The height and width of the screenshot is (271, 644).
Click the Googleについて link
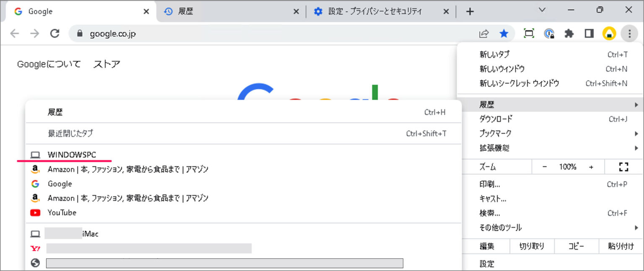pyautogui.click(x=49, y=64)
